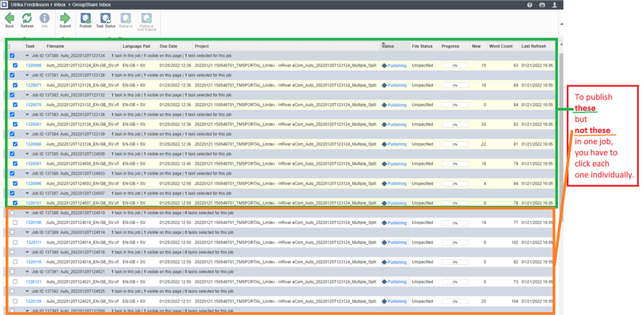Click the Info toolbar icon
This screenshot has height=315, width=644.
click(x=44, y=18)
